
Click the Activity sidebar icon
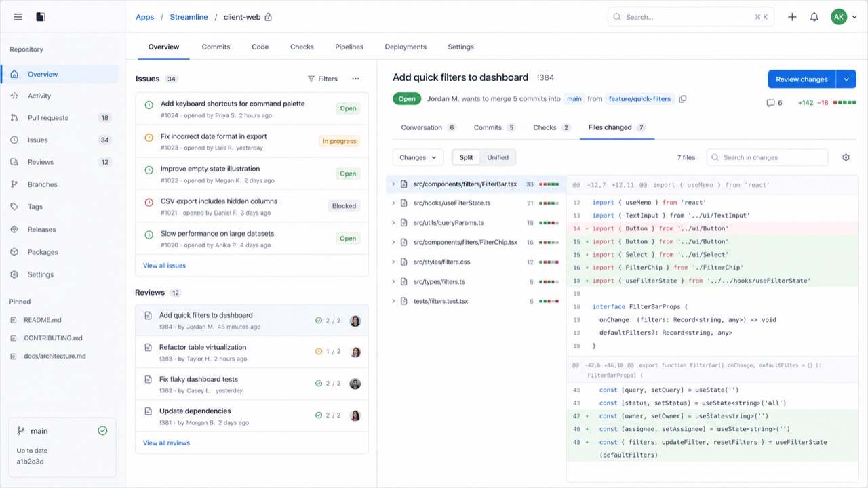click(x=14, y=96)
